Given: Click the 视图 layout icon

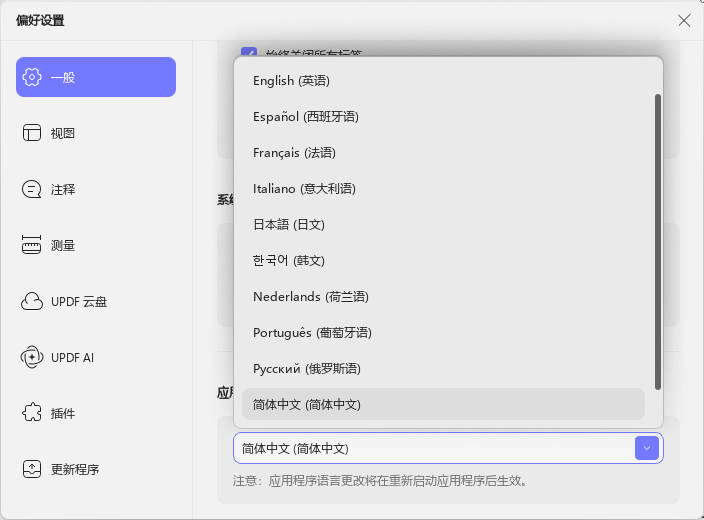Looking at the screenshot, I should (x=32, y=133).
